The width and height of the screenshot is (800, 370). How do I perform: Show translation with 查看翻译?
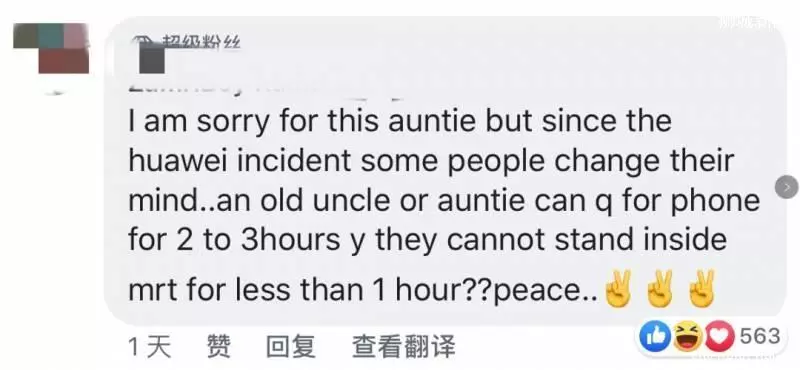[403, 347]
